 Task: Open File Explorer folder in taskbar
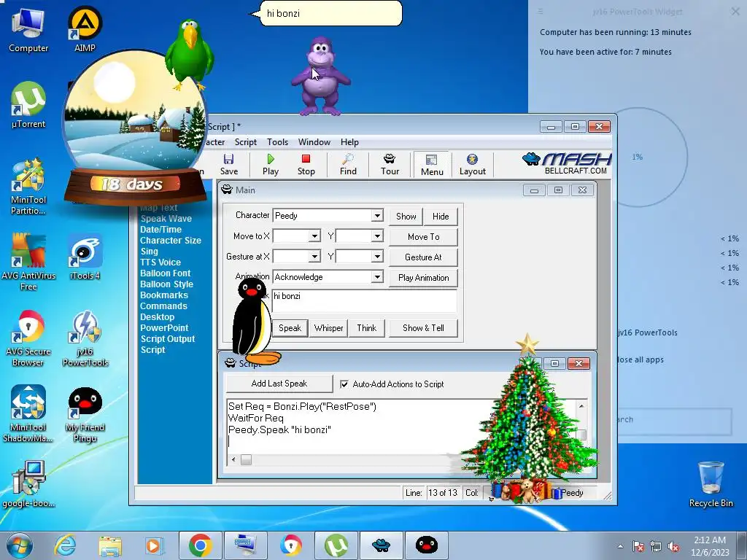(x=110, y=545)
